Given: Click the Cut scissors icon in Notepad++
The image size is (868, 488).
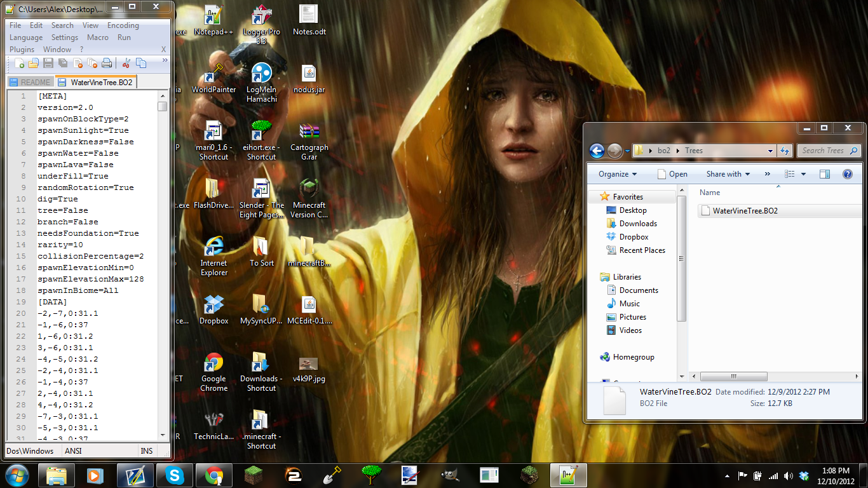Looking at the screenshot, I should [x=126, y=63].
